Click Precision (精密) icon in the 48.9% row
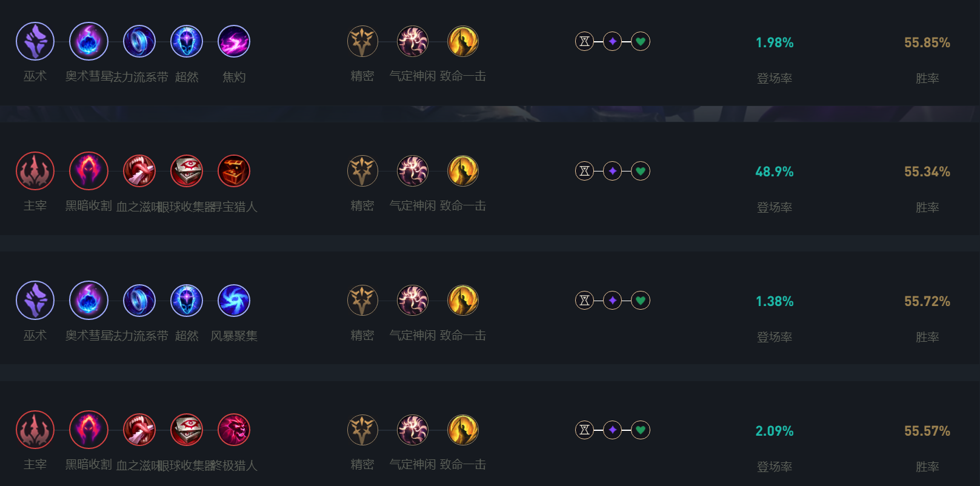Image resolution: width=980 pixels, height=486 pixels. click(362, 171)
